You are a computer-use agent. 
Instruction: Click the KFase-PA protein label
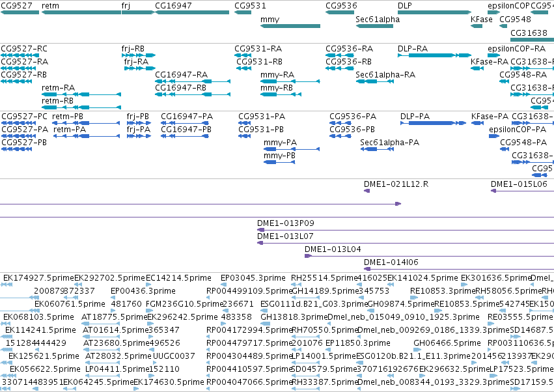(490, 117)
